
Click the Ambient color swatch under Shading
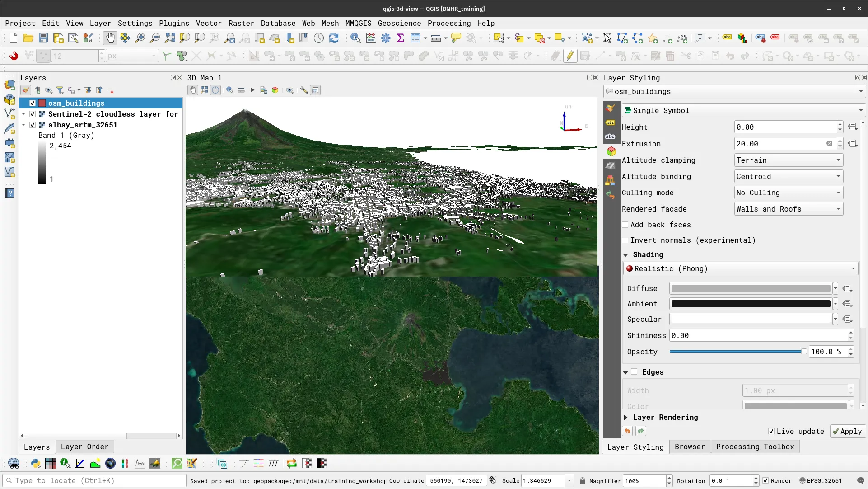751,304
